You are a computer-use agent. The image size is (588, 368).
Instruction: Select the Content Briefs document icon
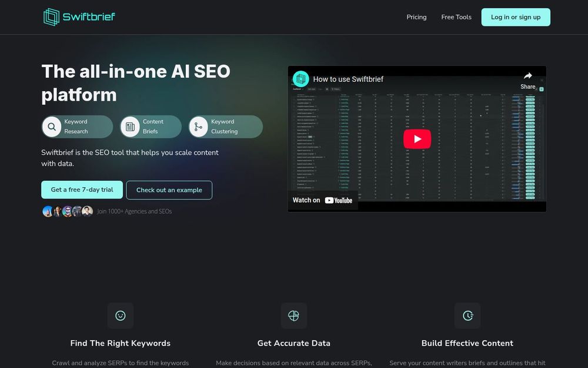(x=130, y=127)
